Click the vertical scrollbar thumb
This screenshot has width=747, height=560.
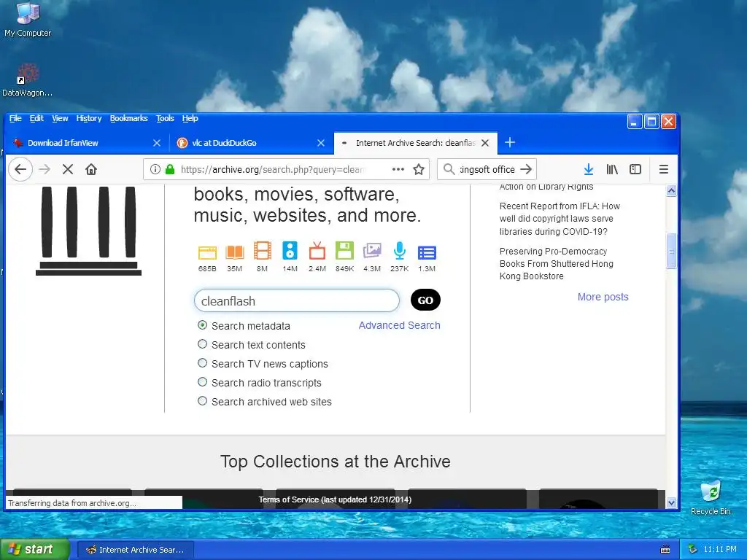pos(671,252)
